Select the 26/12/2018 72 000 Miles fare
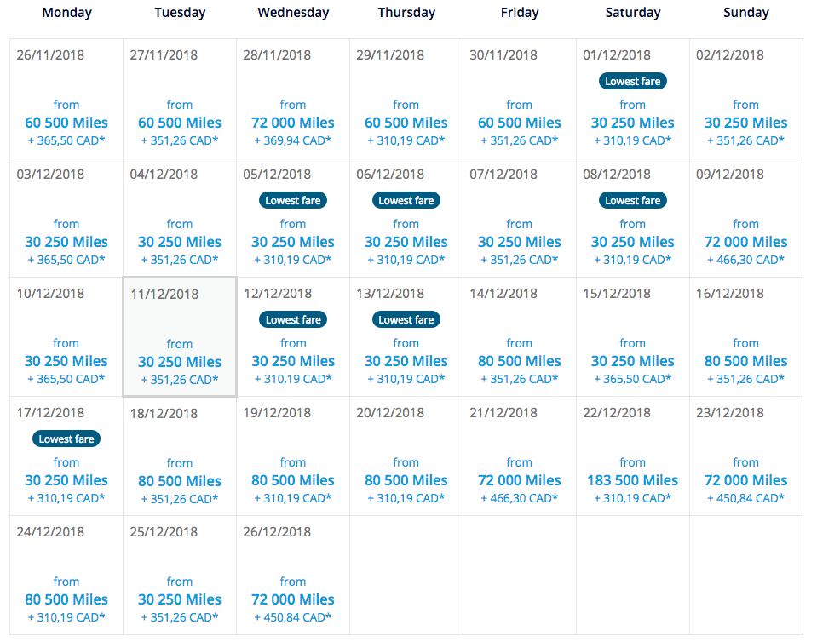This screenshot has height=642, width=840. (293, 599)
